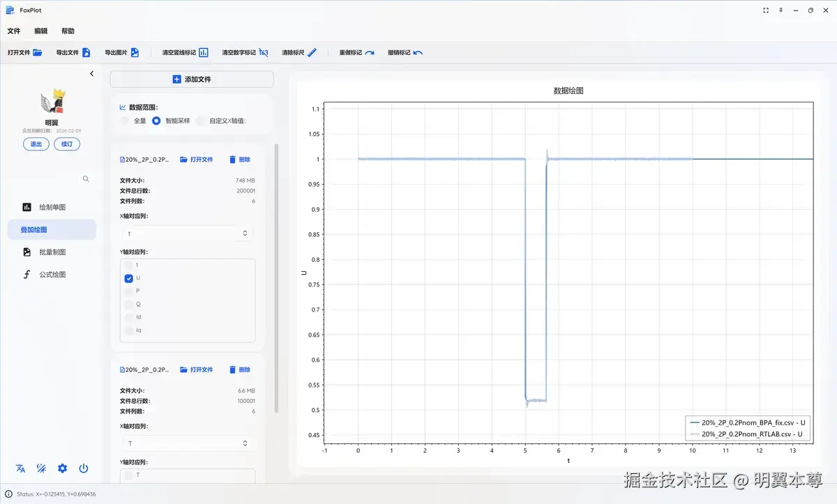This screenshot has height=504, width=837.
Task: Check the T column in second file's Y-axis list
Action: (x=128, y=475)
